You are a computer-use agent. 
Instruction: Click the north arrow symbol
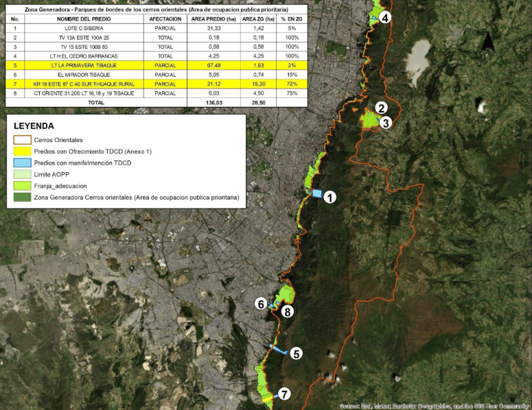[488, 41]
